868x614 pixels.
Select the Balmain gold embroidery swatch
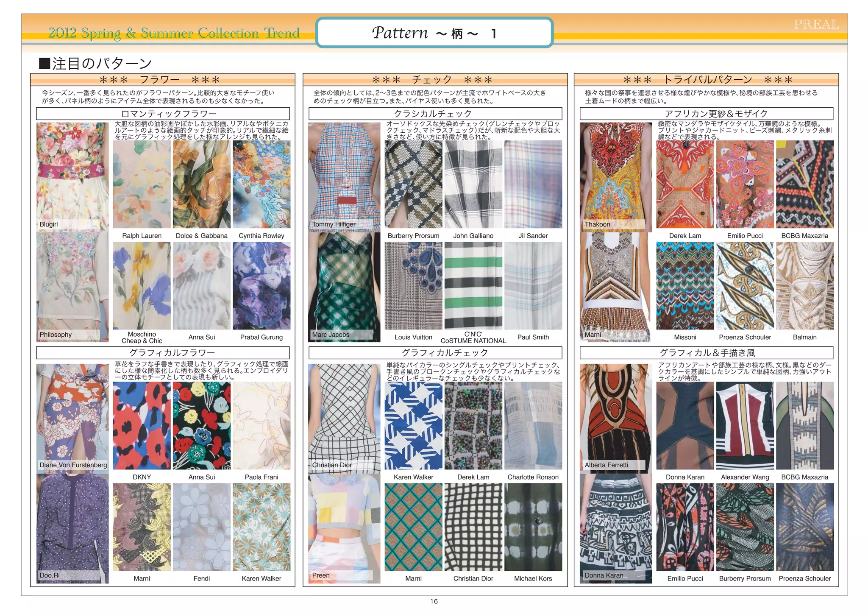point(805,286)
